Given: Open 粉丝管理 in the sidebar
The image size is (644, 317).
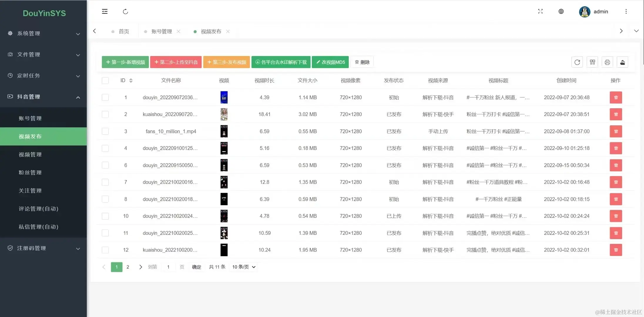Looking at the screenshot, I should tap(30, 173).
